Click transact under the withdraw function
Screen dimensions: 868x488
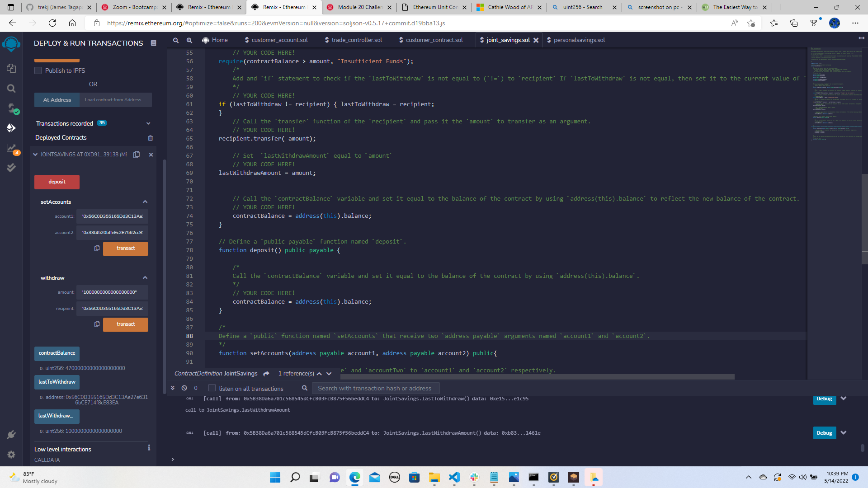click(126, 324)
